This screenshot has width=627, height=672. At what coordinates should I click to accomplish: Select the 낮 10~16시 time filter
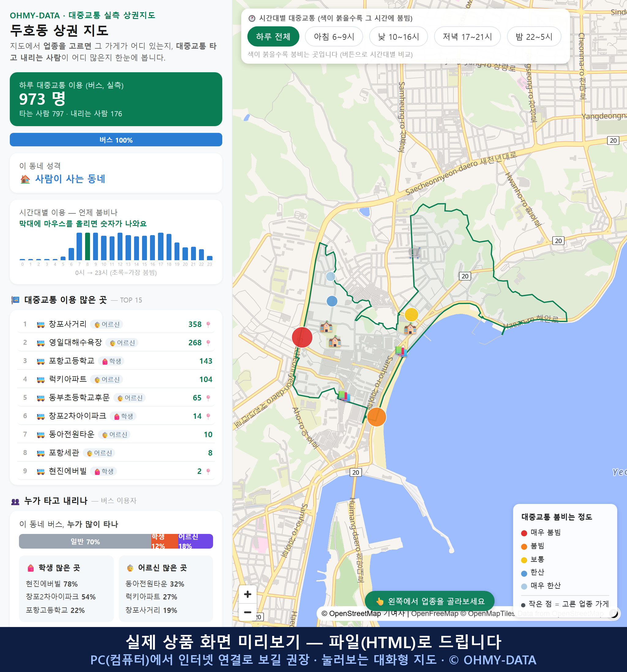click(399, 36)
